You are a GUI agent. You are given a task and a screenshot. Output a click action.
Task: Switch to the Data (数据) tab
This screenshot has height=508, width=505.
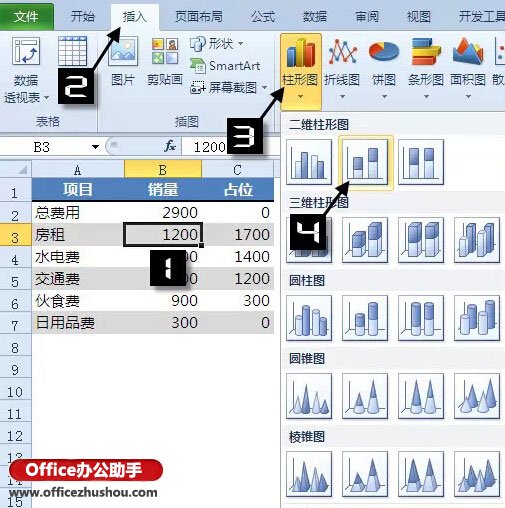click(315, 16)
